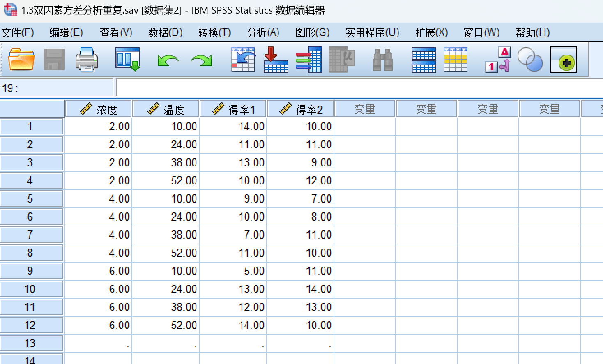Open the 图形(G) menu
This screenshot has width=603, height=364.
[312, 32]
